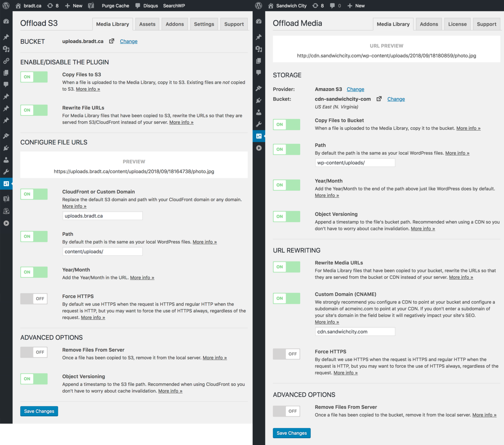Click Purge Cache in admin bar
This screenshot has height=445, width=504.
116,6
